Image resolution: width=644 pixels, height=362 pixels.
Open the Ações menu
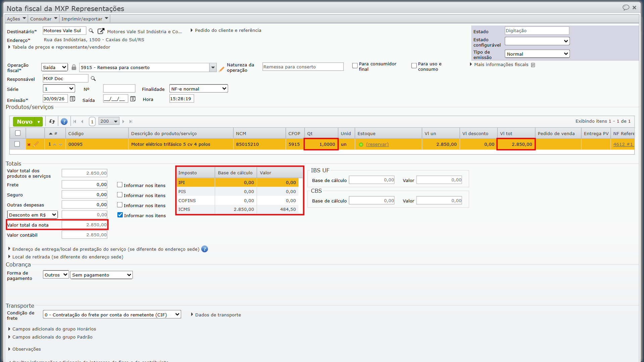[x=16, y=19]
